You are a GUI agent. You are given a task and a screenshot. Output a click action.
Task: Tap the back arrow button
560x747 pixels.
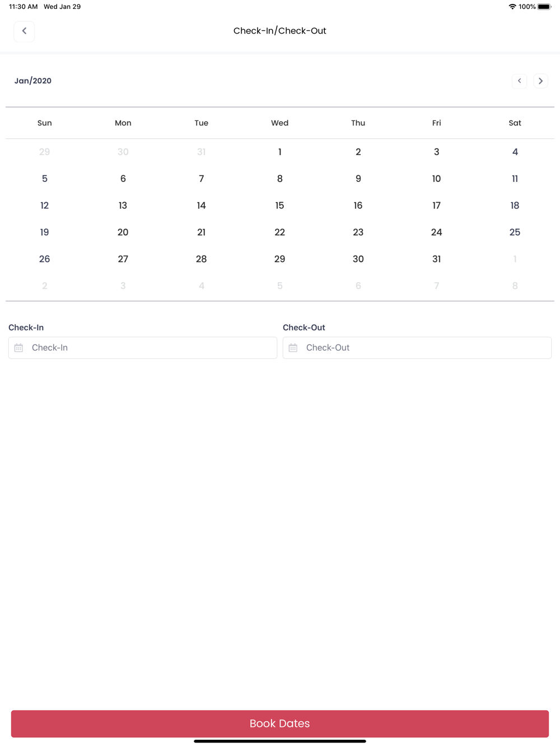(24, 31)
